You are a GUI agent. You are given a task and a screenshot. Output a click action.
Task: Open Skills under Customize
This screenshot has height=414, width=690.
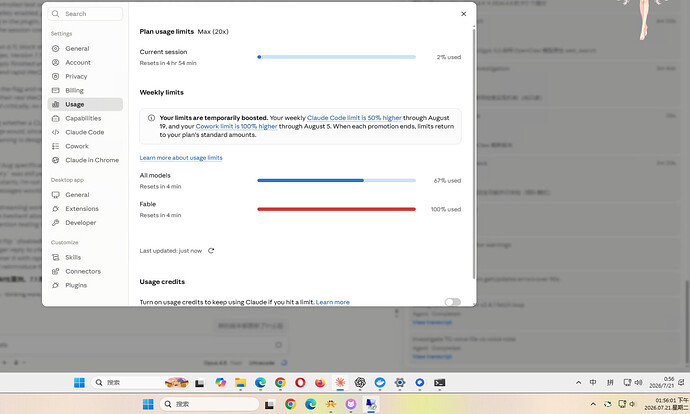85,257
